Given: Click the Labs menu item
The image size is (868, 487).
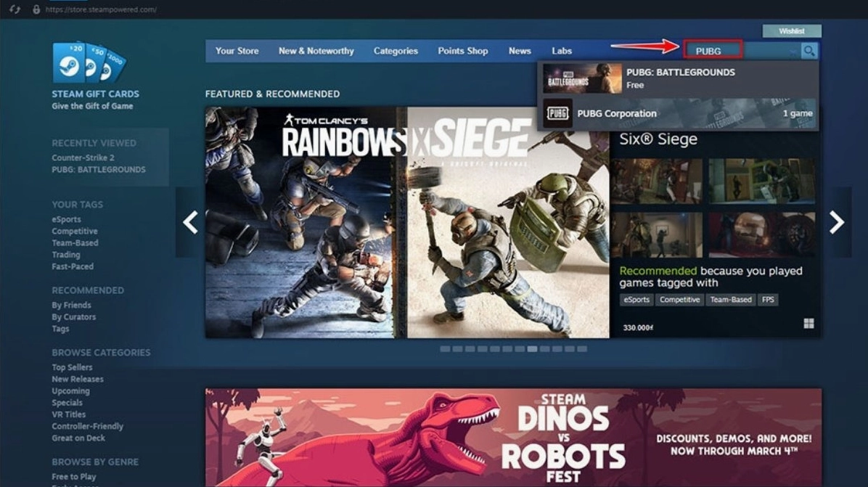Looking at the screenshot, I should pos(562,51).
